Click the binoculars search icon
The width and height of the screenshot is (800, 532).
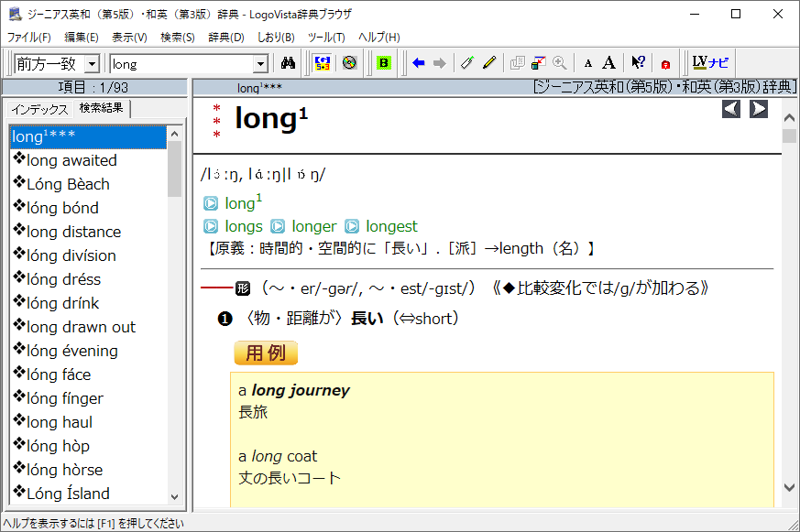287,63
